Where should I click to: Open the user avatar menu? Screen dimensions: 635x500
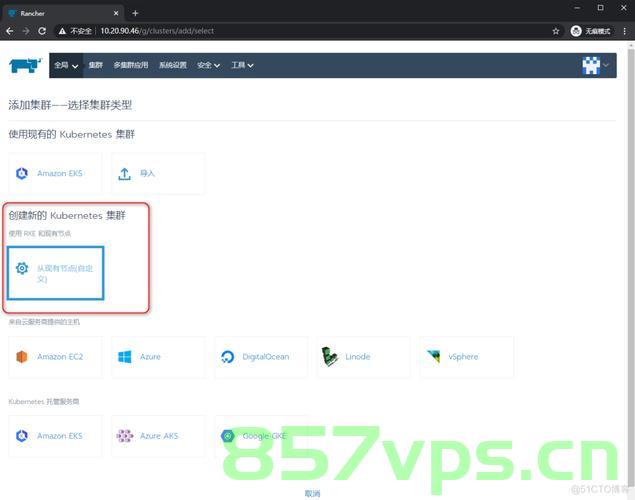(591, 65)
